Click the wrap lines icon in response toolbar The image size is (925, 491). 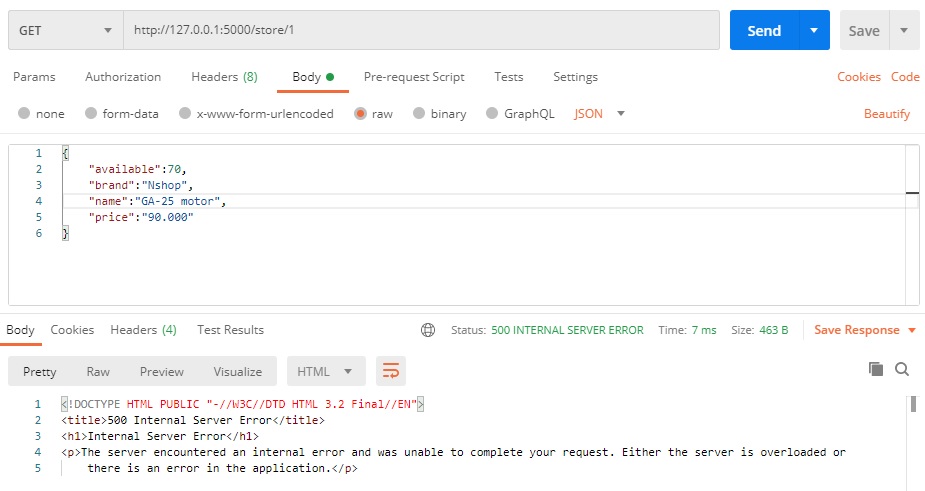391,371
